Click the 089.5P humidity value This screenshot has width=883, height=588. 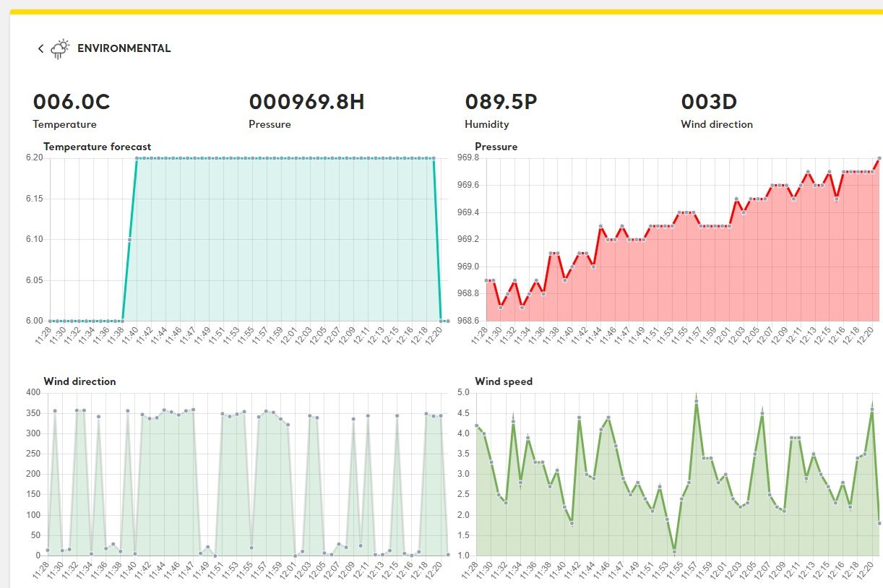[x=501, y=102]
